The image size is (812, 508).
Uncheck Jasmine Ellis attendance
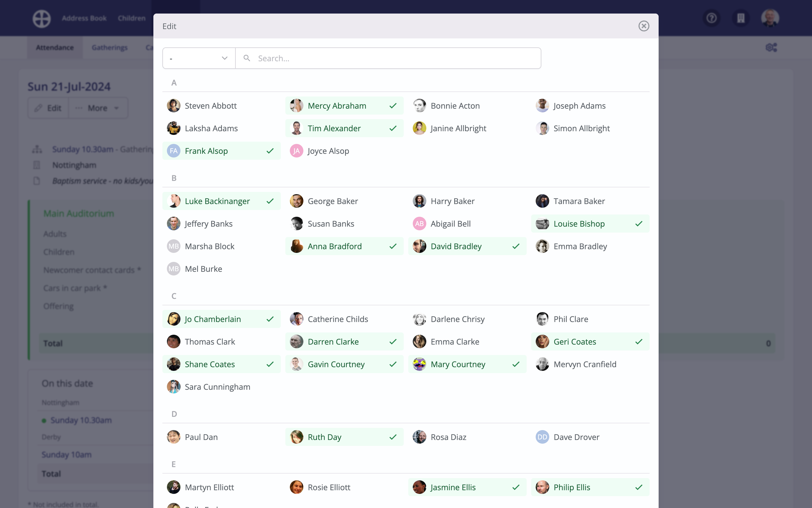[467, 487]
